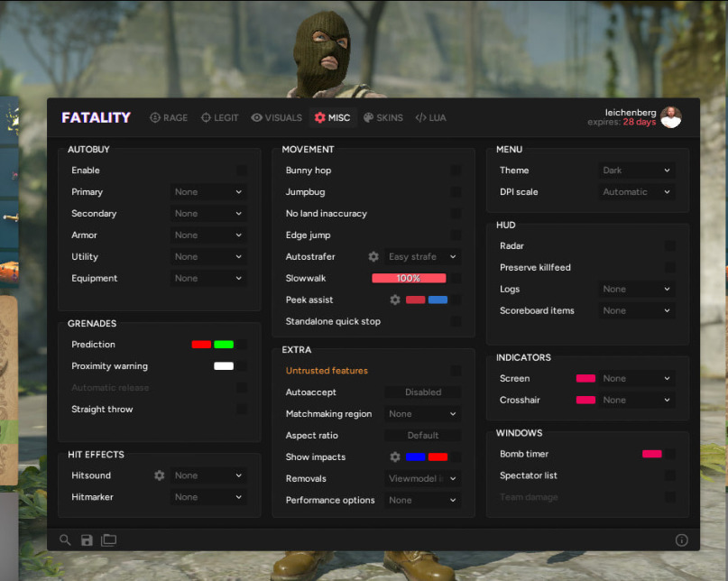728x581 pixels.
Task: Pick Prediction green color swatch
Action: [224, 345]
